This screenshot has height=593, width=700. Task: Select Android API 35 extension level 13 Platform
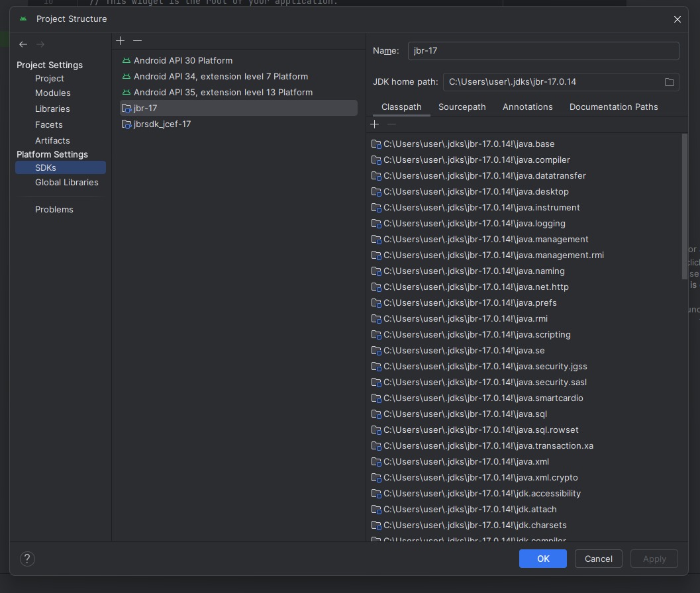(223, 92)
